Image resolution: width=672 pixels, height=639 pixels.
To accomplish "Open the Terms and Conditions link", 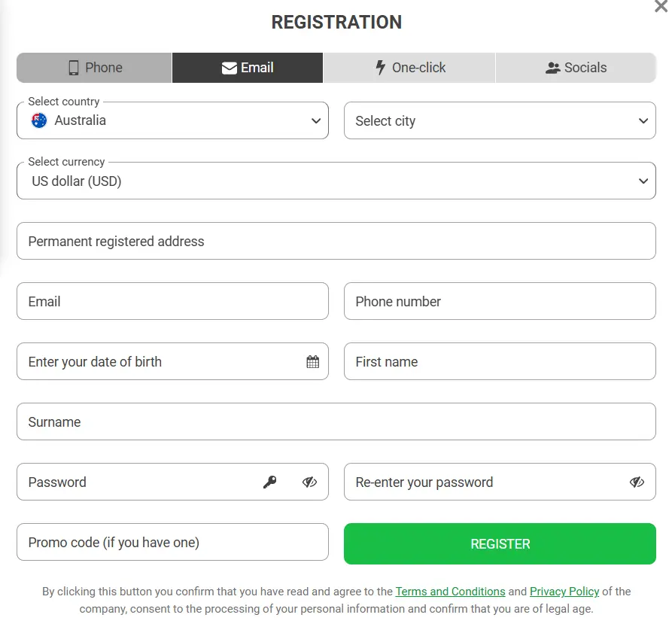I will [x=450, y=592].
